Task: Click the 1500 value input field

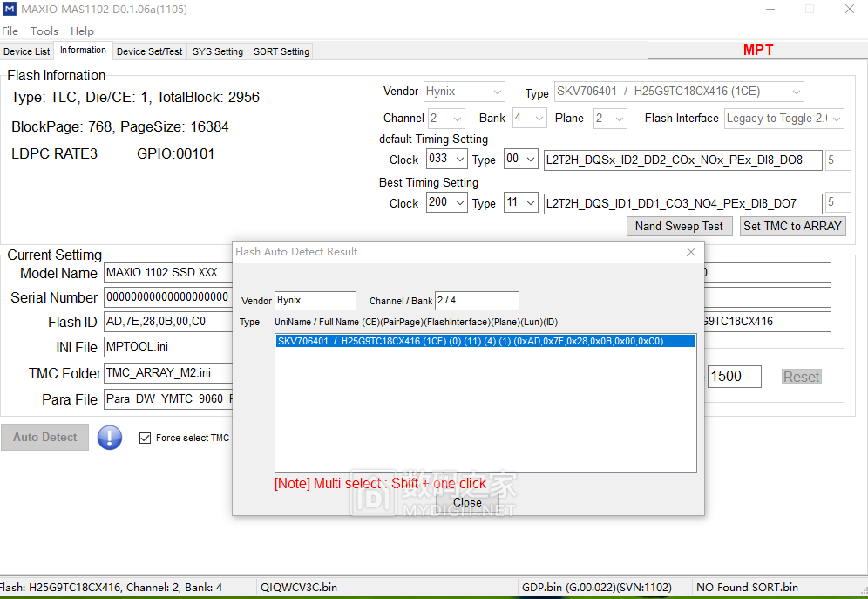Action: [x=734, y=377]
